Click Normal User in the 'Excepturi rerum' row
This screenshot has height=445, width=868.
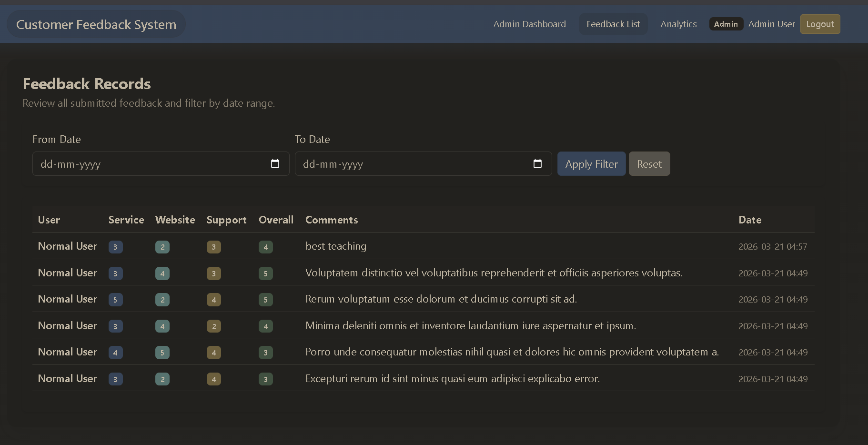[67, 378]
